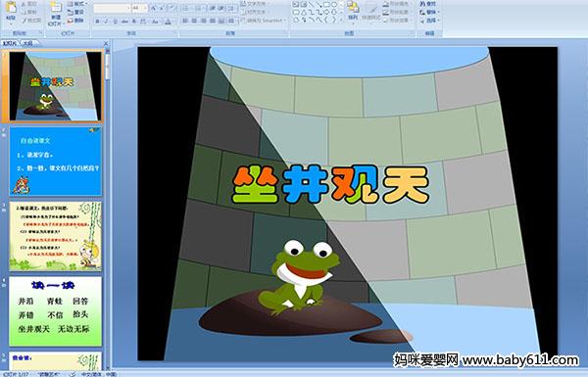The width and height of the screenshot is (588, 377).
Task: Click the align text left icon
Action: 185,21
